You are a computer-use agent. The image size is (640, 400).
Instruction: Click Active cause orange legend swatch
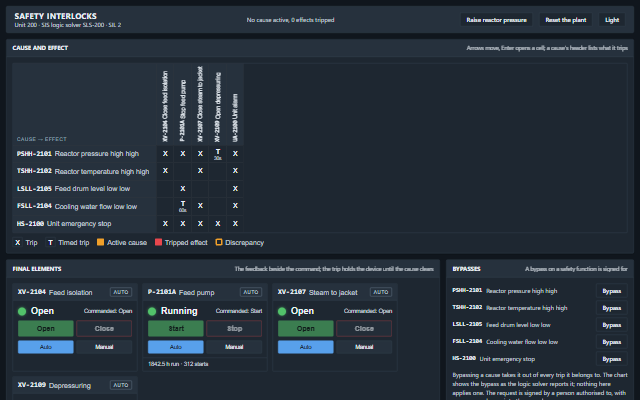click(100, 242)
